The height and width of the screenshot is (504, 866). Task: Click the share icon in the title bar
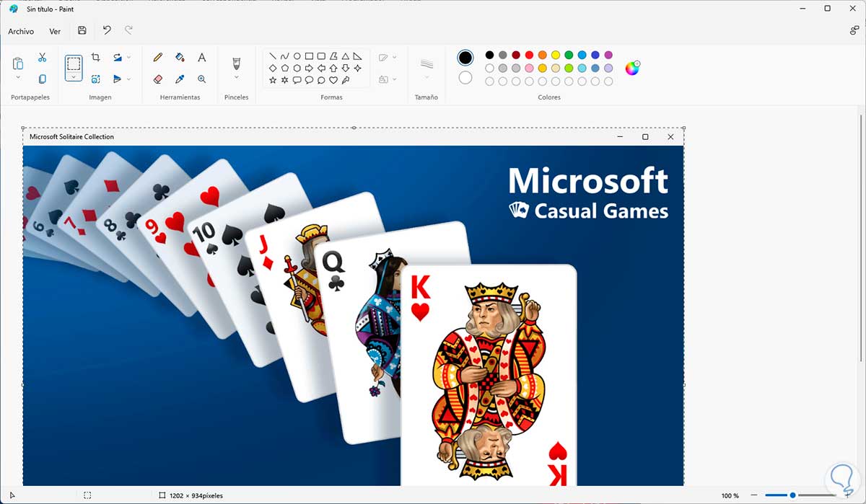click(x=854, y=30)
